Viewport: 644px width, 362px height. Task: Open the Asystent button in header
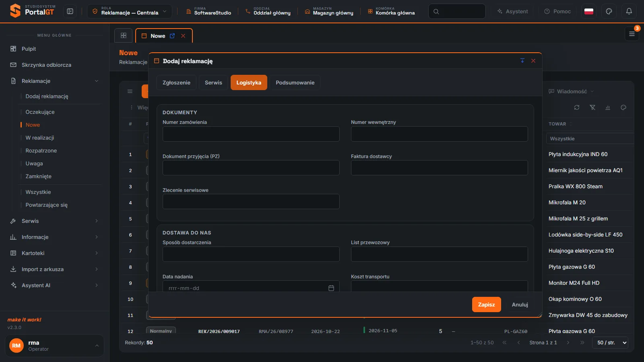pyautogui.click(x=513, y=11)
